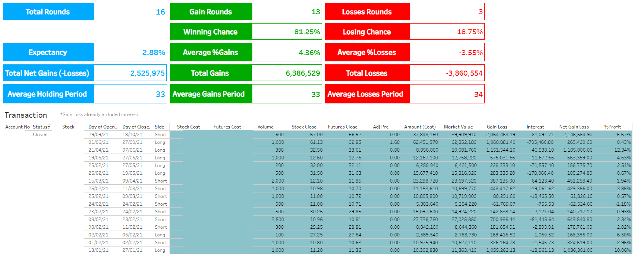Click Long side cell for 13/01/21 row
This screenshot has width=644, height=260.
160,250
